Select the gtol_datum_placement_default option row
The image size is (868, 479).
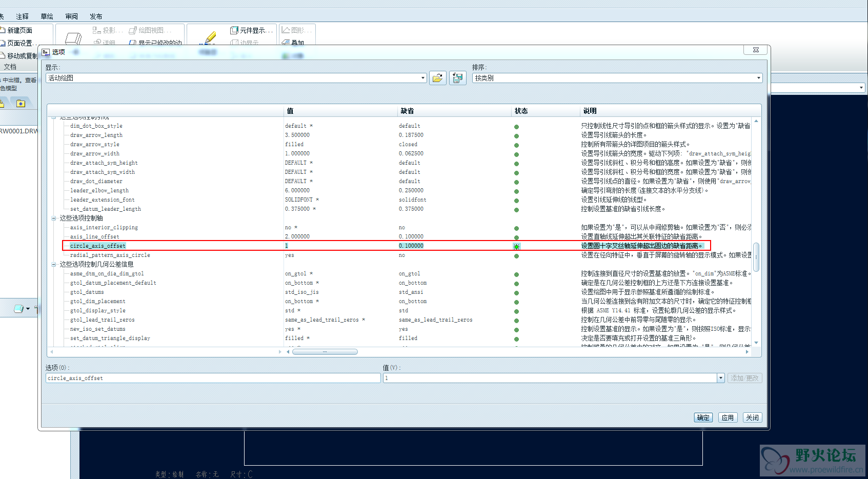click(113, 283)
